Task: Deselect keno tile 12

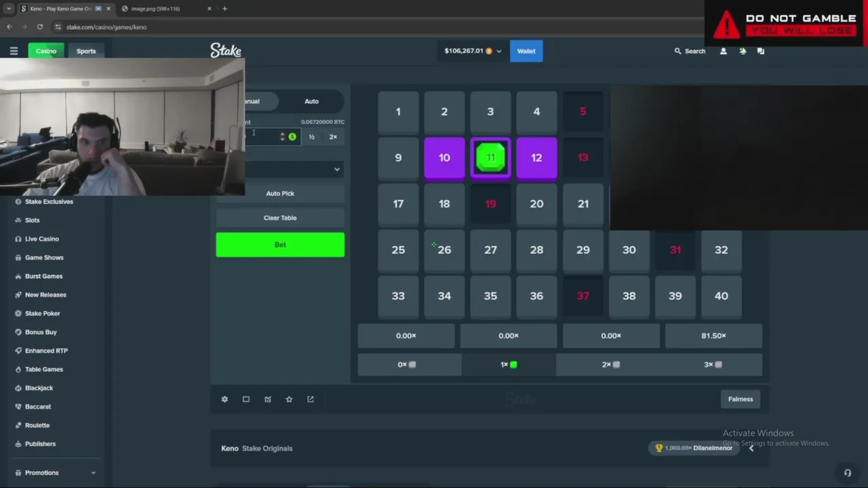Action: coord(536,158)
